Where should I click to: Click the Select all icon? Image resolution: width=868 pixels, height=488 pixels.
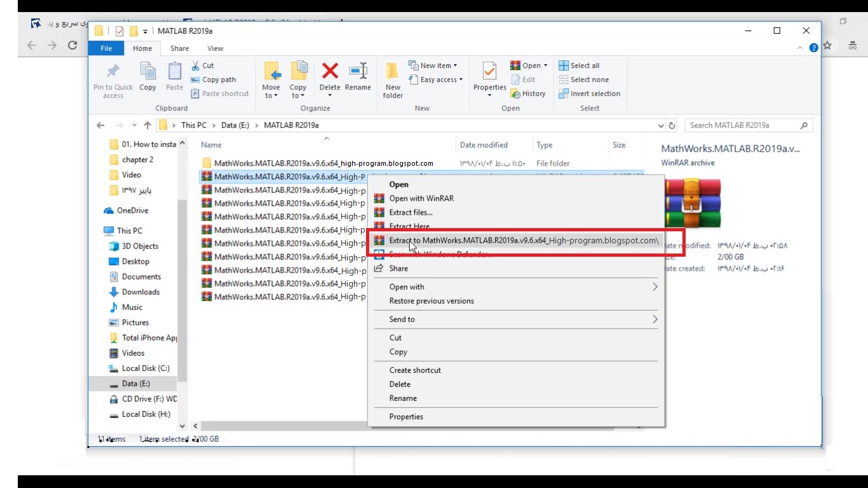579,65
